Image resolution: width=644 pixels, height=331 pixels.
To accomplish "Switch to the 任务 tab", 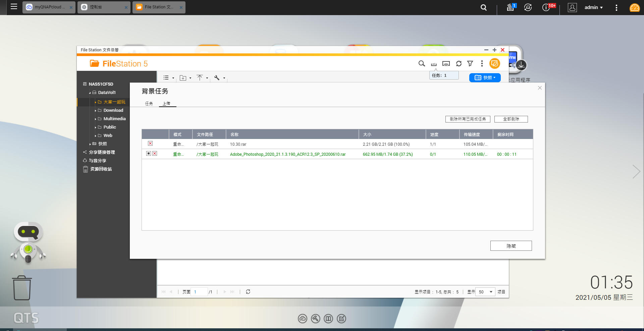I will 149,103.
